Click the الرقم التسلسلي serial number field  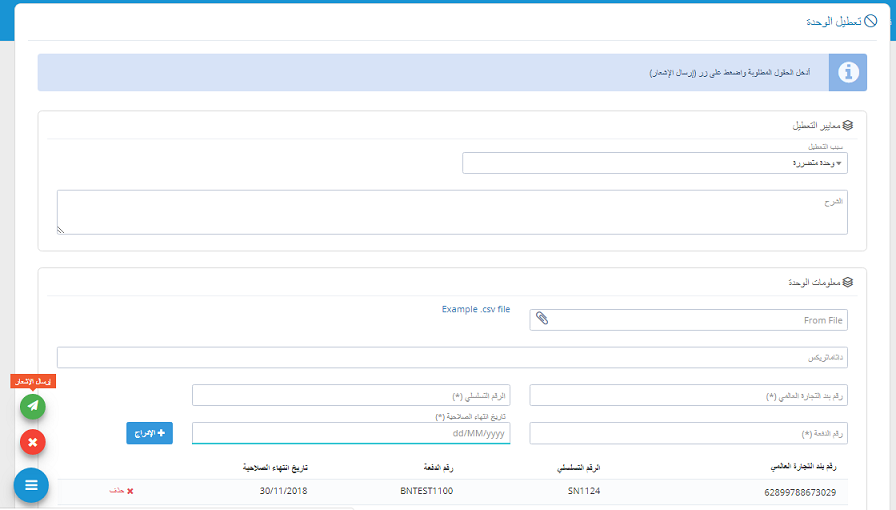click(x=351, y=395)
